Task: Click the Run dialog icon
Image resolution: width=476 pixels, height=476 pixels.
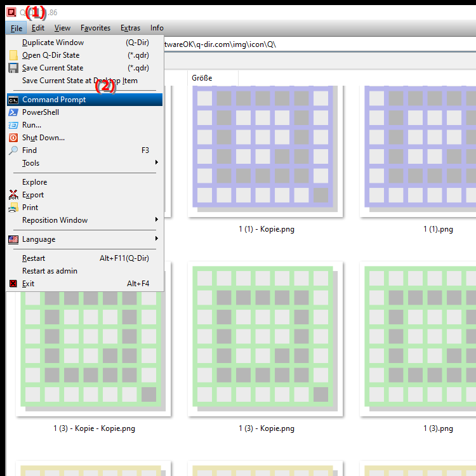Action: [13, 125]
